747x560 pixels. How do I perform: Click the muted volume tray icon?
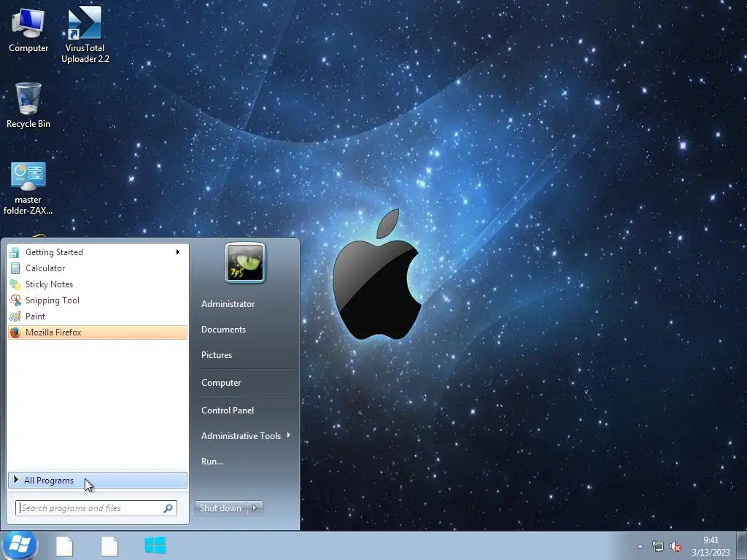click(675, 547)
